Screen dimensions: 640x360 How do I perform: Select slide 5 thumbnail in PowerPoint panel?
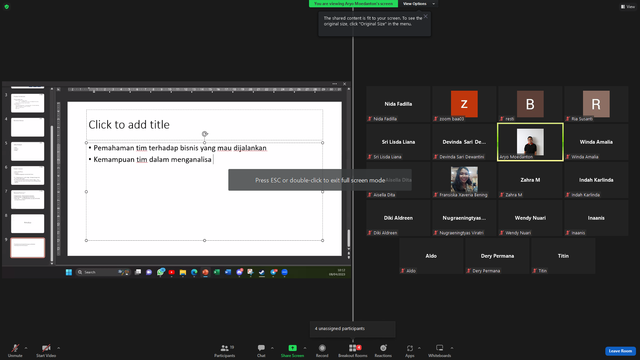(x=27, y=151)
